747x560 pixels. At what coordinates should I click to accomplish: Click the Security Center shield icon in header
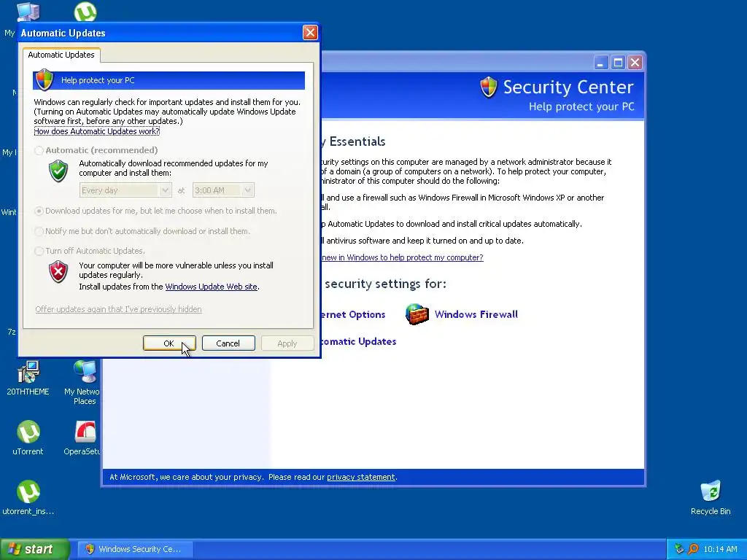[488, 87]
